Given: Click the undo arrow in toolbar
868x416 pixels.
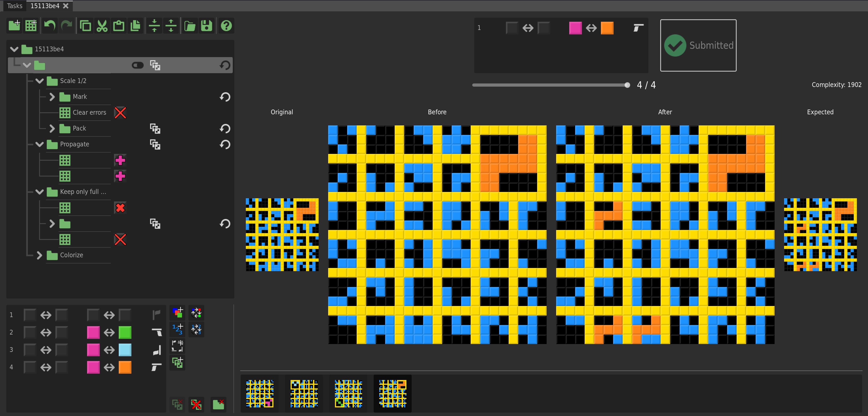Looking at the screenshot, I should [50, 26].
